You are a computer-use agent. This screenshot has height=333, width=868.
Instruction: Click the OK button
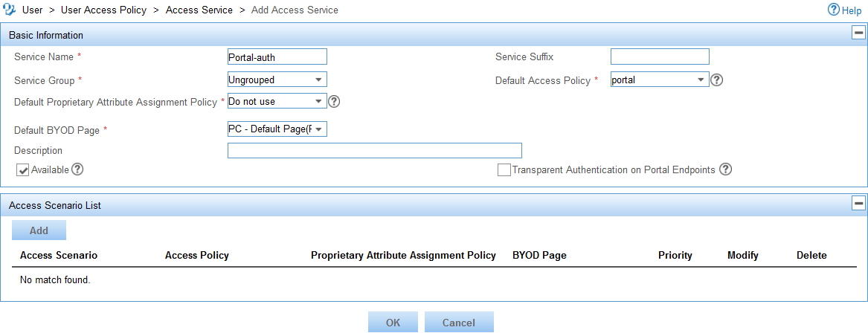coord(393,323)
